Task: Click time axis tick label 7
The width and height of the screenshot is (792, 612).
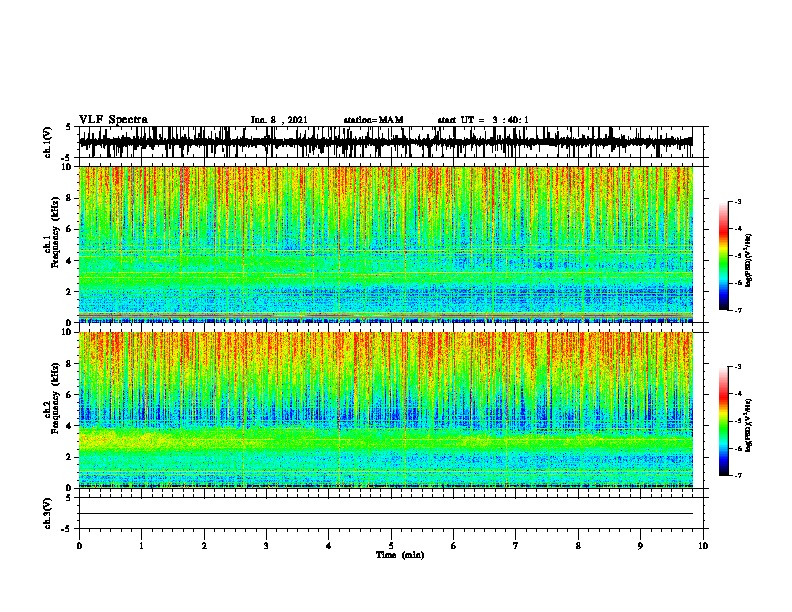Action: 516,546
